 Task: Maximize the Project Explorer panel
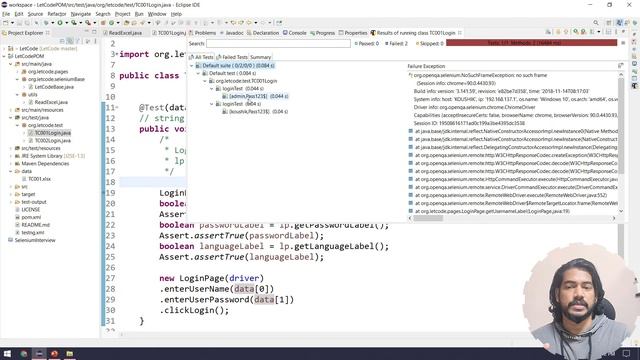coord(94,31)
